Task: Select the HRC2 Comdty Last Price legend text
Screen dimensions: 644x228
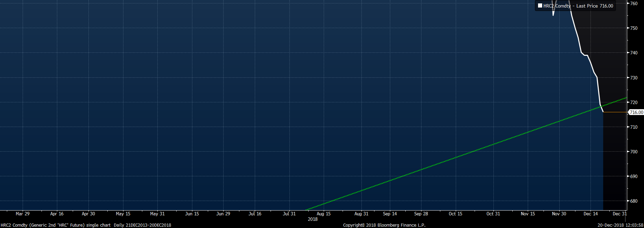Action: click(578, 6)
